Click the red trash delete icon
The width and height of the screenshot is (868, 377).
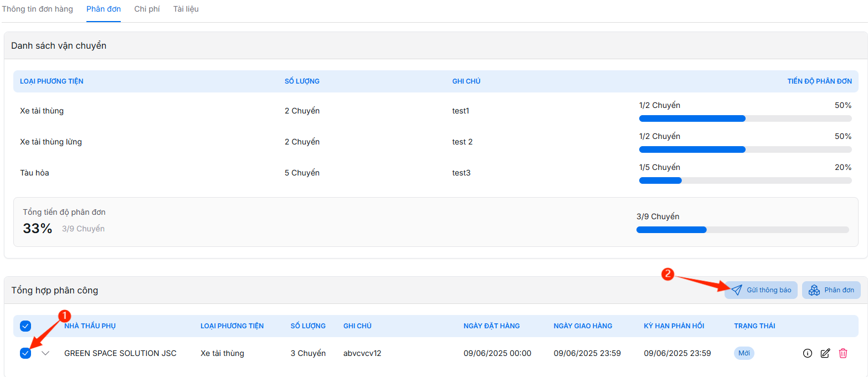click(x=843, y=353)
